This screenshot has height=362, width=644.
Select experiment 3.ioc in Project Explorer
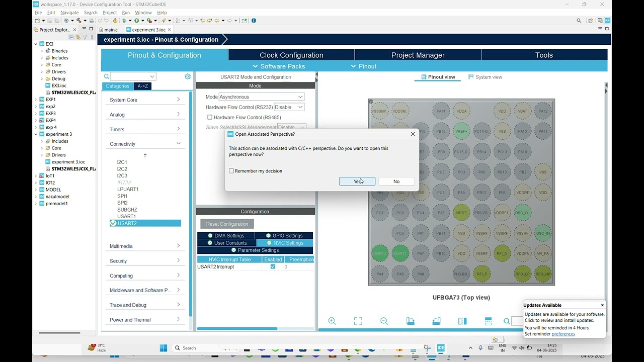coord(68,162)
